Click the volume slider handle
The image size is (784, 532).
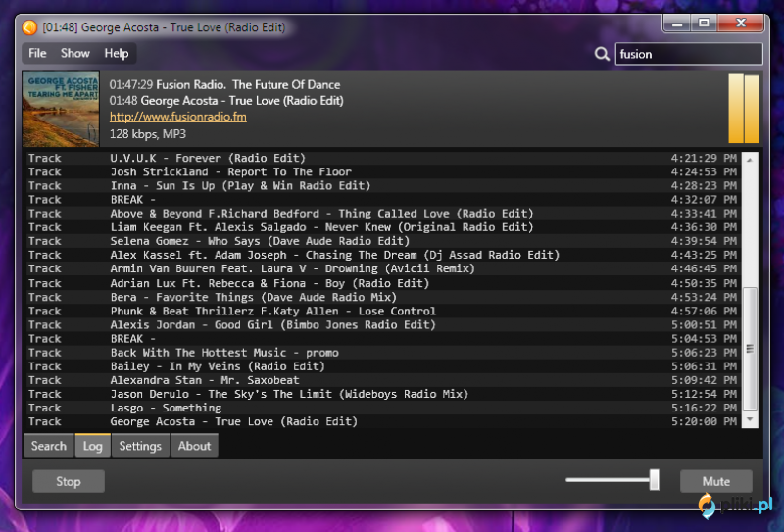654,480
